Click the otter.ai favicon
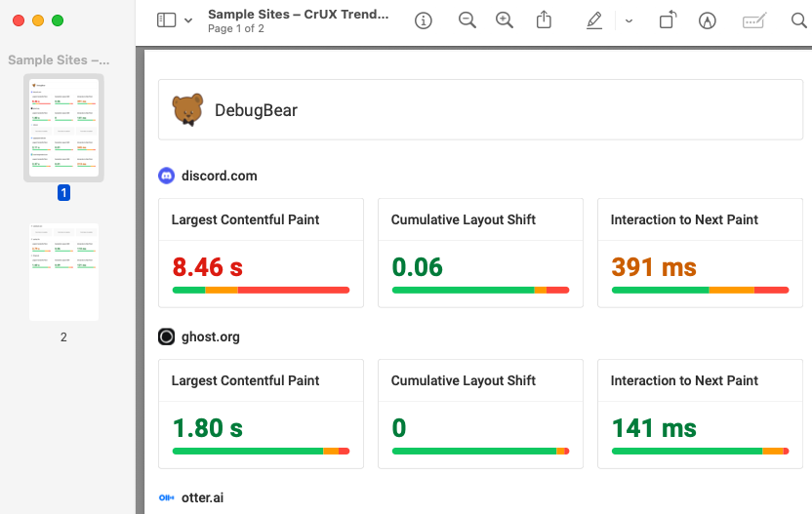The image size is (812, 514). [166, 498]
